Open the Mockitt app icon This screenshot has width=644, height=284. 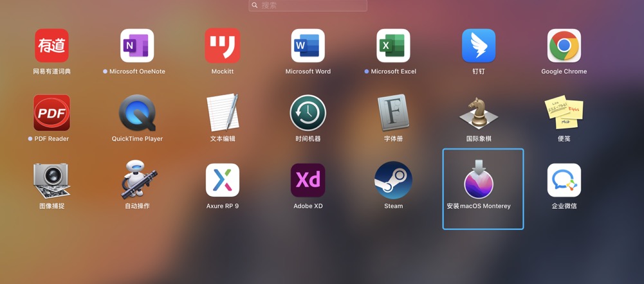[x=223, y=46]
